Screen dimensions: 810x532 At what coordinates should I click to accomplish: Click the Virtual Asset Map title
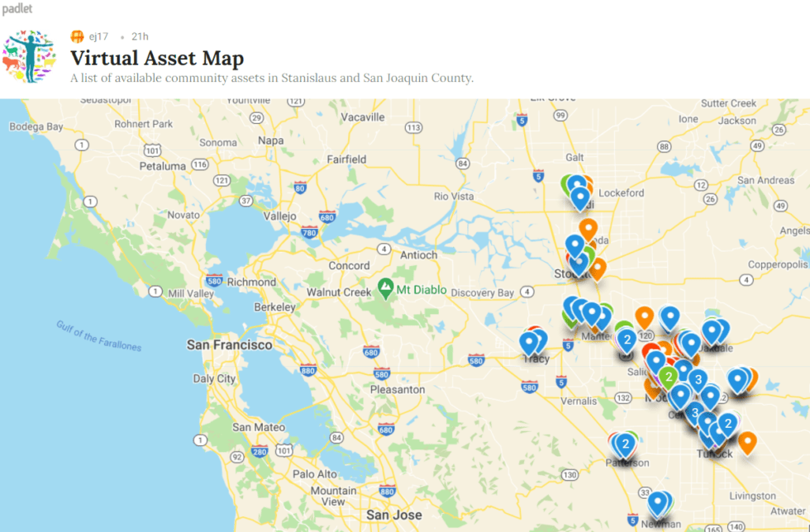point(157,59)
